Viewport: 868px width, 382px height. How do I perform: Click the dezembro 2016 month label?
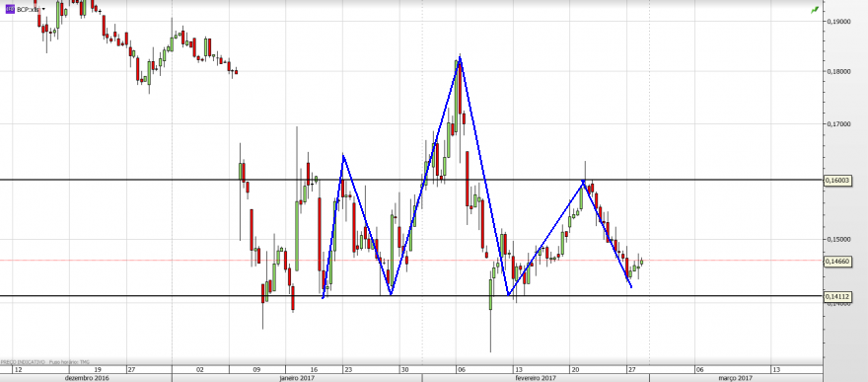[87, 378]
